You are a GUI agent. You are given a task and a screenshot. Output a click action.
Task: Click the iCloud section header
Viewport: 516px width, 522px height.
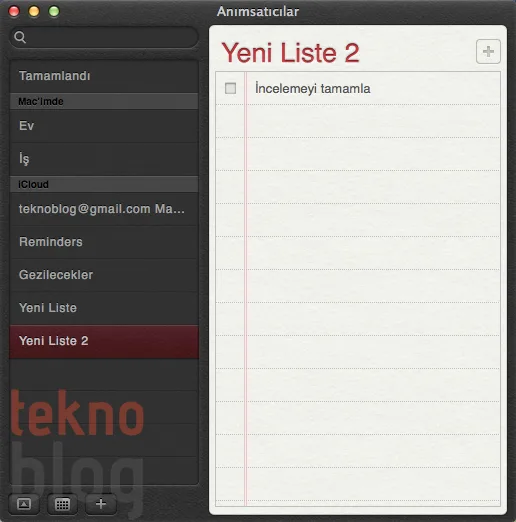pyautogui.click(x=104, y=184)
